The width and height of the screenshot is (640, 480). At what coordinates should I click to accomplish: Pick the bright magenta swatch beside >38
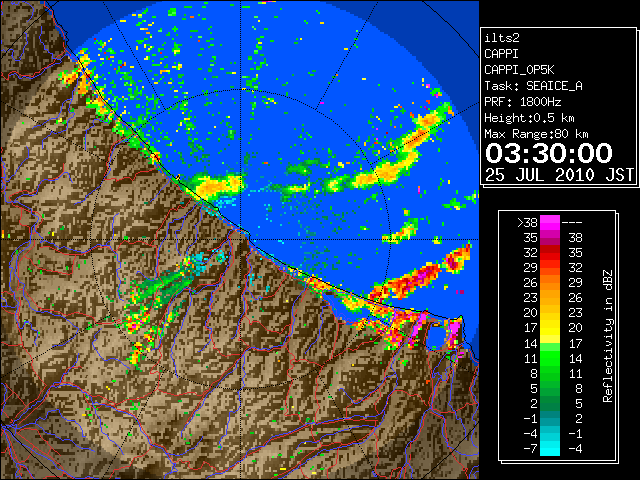click(x=550, y=223)
